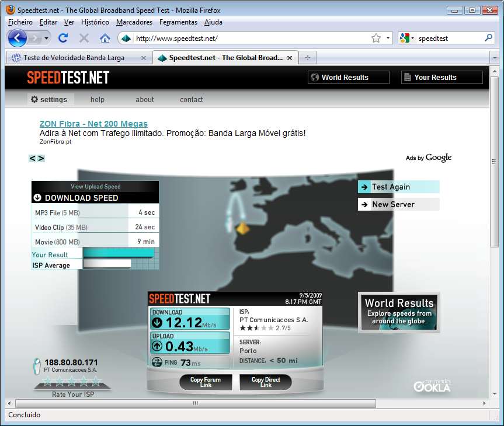This screenshot has height=426, width=504.
Task: Show next ad with the right arrow
Action: (x=41, y=158)
